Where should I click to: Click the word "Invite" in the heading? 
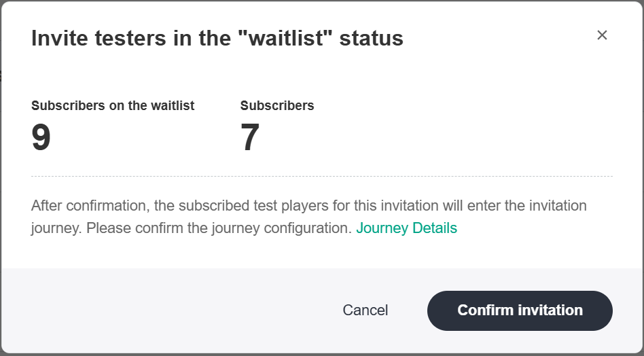[x=59, y=39]
